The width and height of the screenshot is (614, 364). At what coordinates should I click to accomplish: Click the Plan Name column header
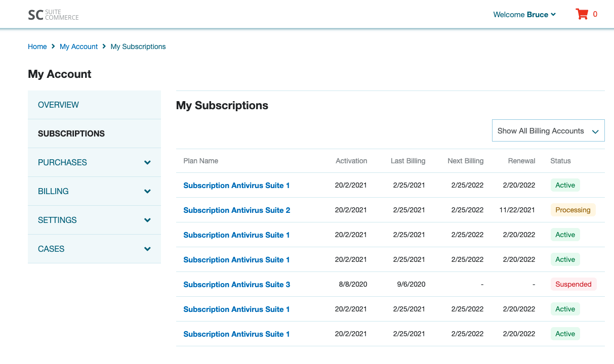pyautogui.click(x=201, y=161)
